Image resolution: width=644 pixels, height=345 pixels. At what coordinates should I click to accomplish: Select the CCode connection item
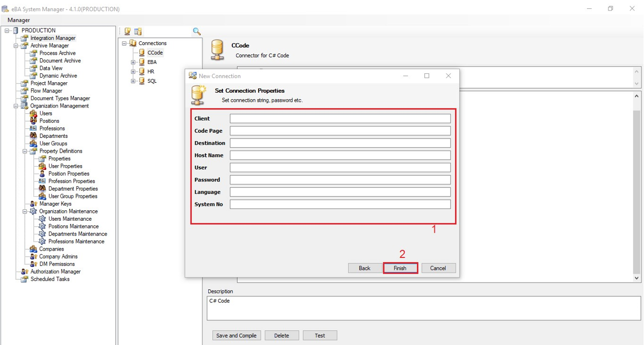coord(155,53)
